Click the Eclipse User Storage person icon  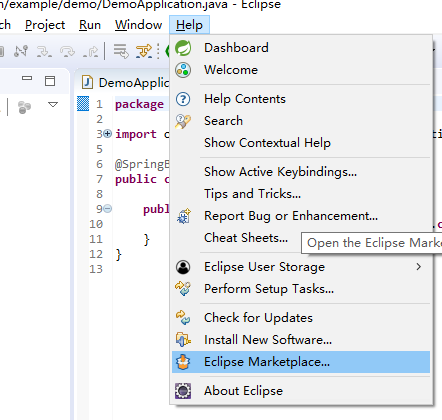coord(183,267)
